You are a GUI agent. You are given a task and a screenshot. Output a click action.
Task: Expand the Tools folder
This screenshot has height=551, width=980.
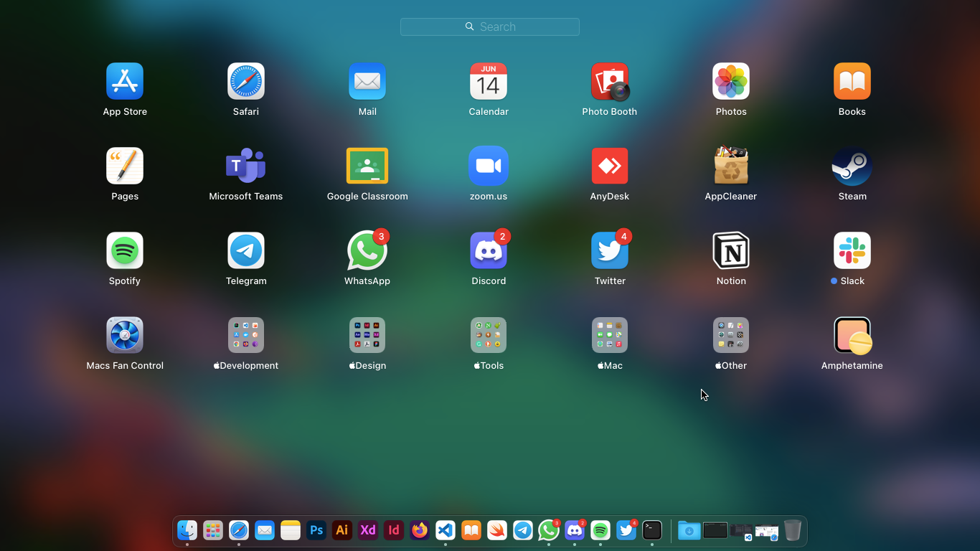click(489, 335)
